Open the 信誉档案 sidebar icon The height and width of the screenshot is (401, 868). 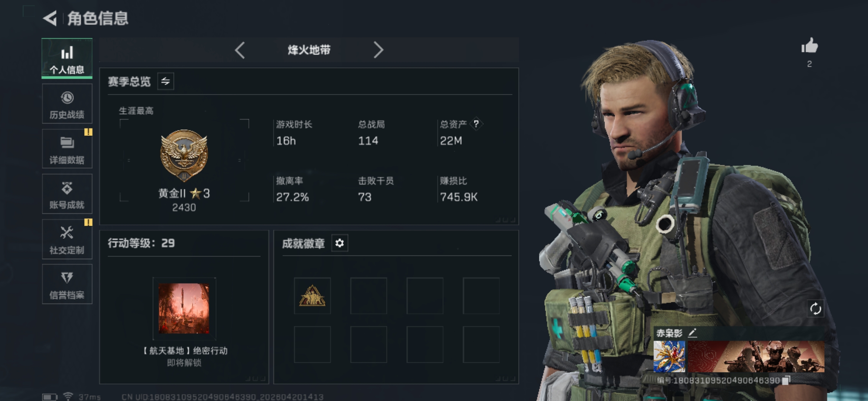click(x=67, y=278)
